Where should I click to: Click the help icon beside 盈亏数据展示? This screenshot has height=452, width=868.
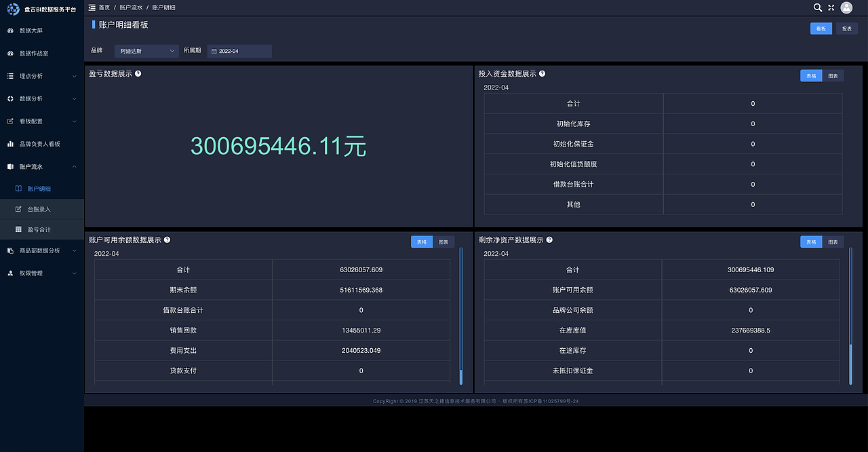[x=138, y=73]
